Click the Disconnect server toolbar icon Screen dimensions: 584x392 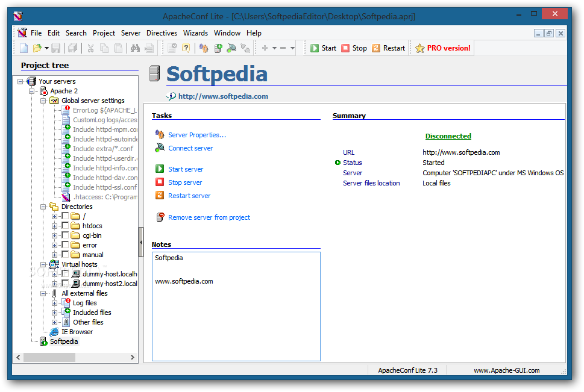click(245, 48)
